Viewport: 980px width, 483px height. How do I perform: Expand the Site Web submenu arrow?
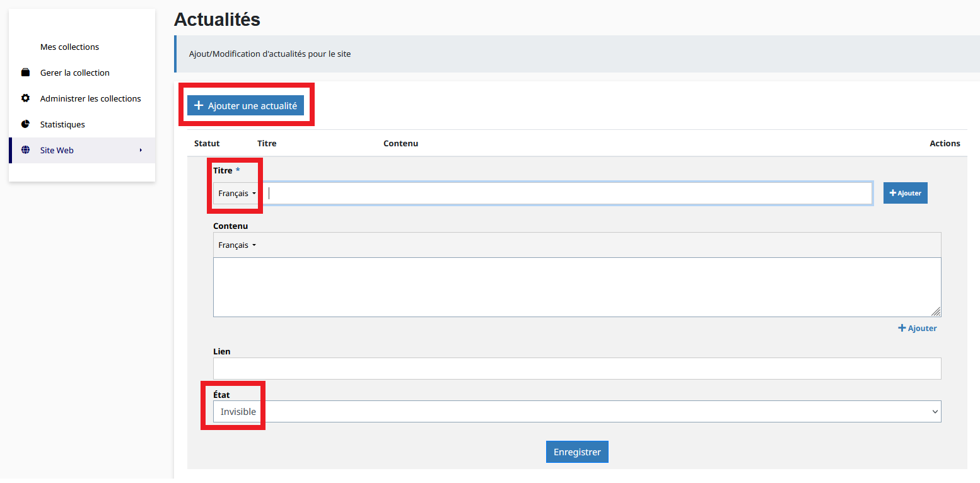point(141,150)
